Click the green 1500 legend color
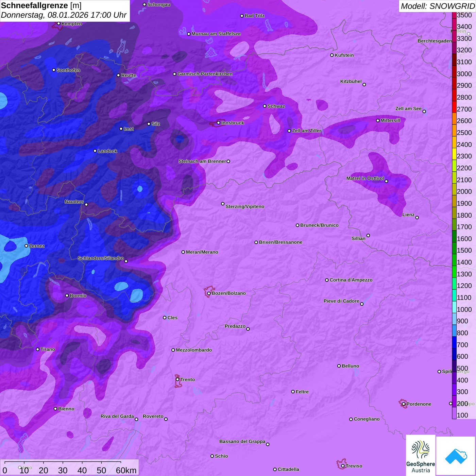The image size is (476, 476). click(454, 248)
